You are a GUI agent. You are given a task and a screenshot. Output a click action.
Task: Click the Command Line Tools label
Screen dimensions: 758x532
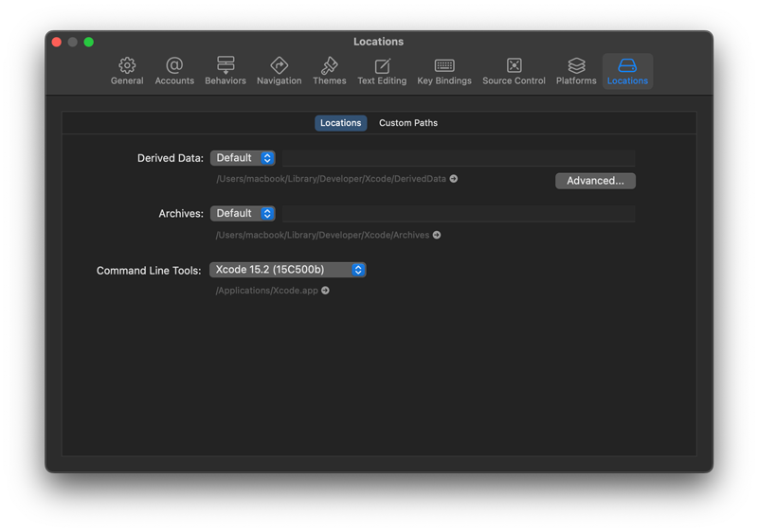click(x=149, y=271)
